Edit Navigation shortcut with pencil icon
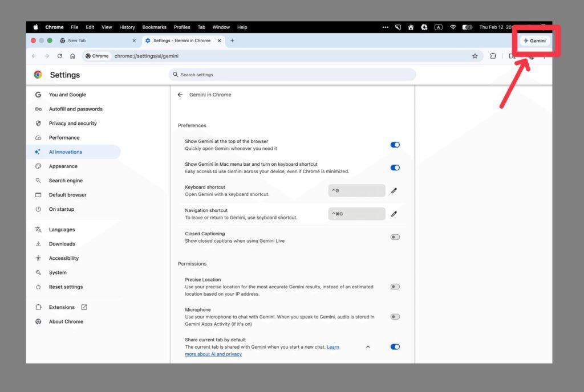 point(394,214)
